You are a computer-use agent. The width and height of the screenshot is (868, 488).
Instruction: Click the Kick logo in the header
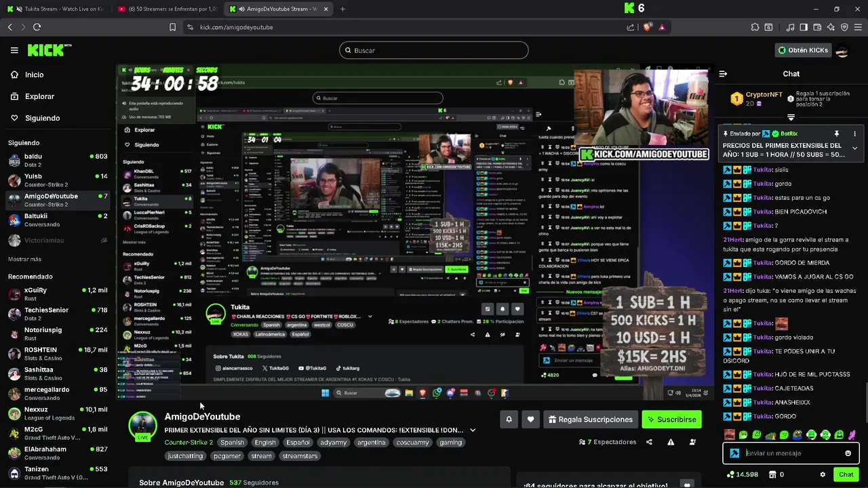tap(49, 50)
